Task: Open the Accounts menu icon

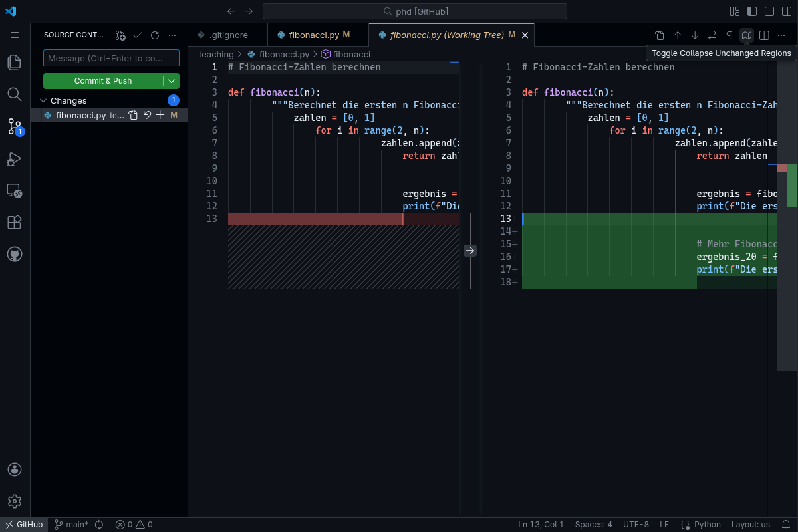Action: (15, 469)
